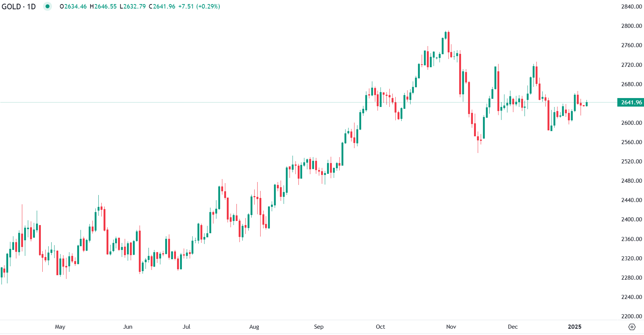Select the high value 2646.55 in legend
Image resolution: width=644 pixels, height=335 pixels.
(x=105, y=7)
